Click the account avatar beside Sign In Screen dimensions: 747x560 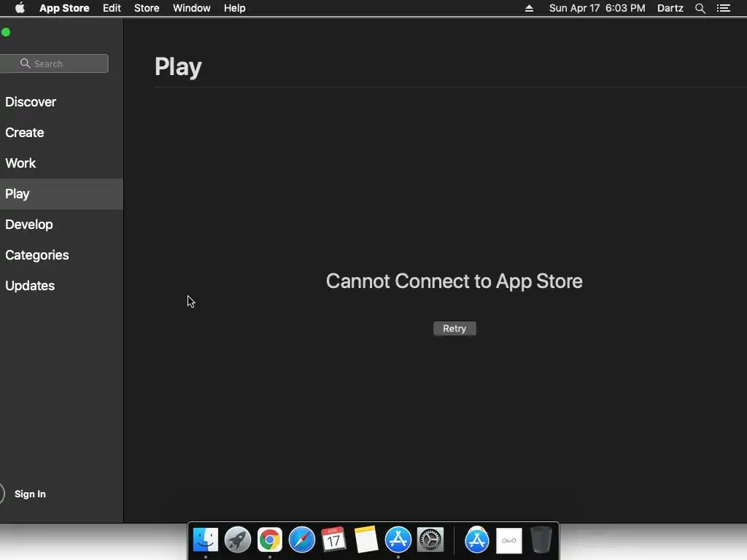point(1,494)
